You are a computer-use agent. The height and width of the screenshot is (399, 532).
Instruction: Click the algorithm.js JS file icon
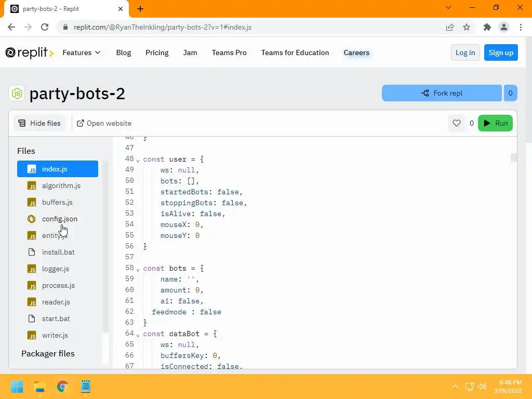click(x=32, y=185)
